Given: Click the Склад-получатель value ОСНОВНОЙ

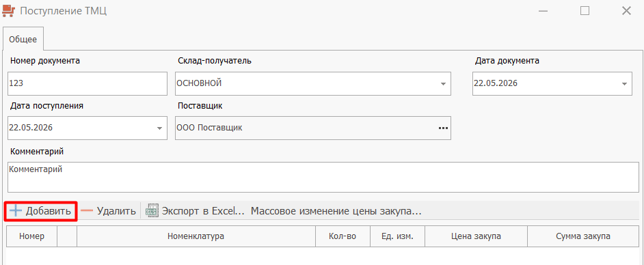Looking at the screenshot, I should (199, 83).
